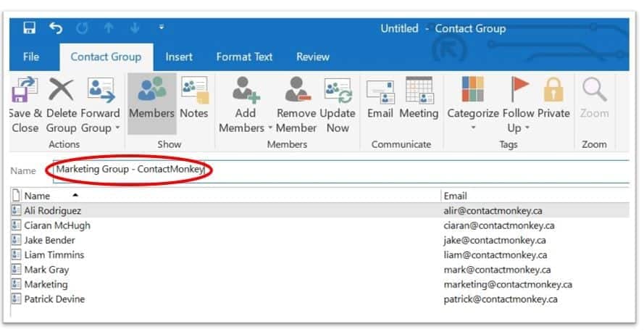Select Mark Gray in members list

[x=46, y=270]
